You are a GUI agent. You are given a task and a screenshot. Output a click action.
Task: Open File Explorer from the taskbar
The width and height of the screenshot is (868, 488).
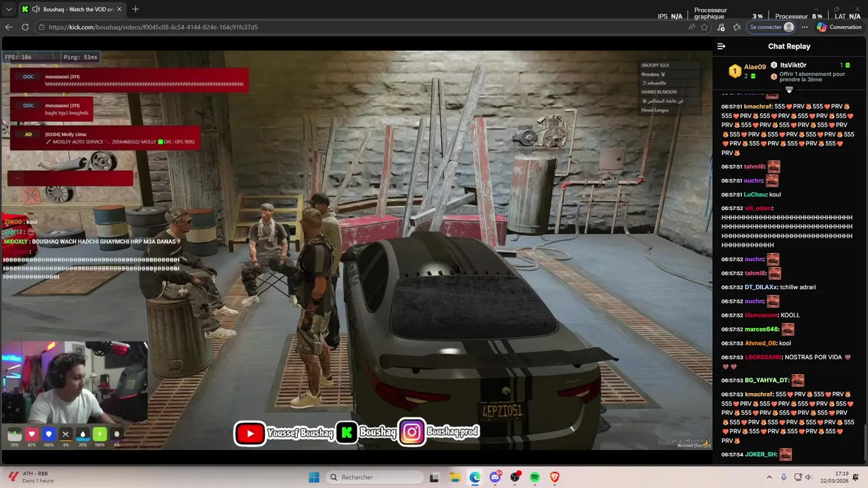455,477
